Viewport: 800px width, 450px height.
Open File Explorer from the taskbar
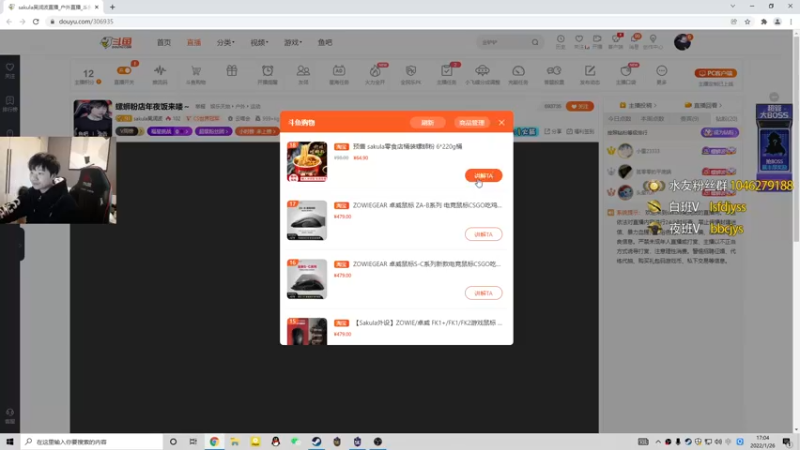pyautogui.click(x=235, y=442)
